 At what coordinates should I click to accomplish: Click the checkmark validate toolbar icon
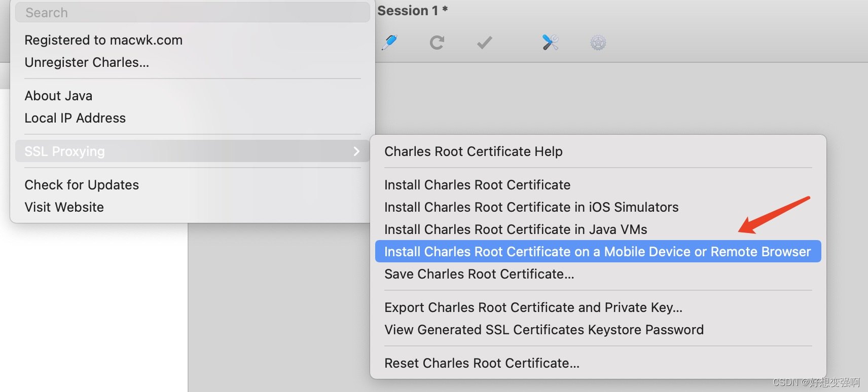tap(485, 43)
